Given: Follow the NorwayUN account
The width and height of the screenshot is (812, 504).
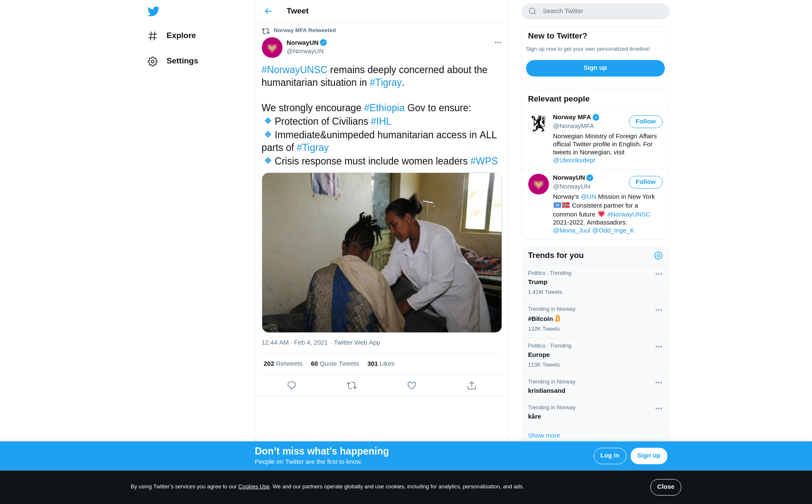Looking at the screenshot, I should pyautogui.click(x=645, y=182).
